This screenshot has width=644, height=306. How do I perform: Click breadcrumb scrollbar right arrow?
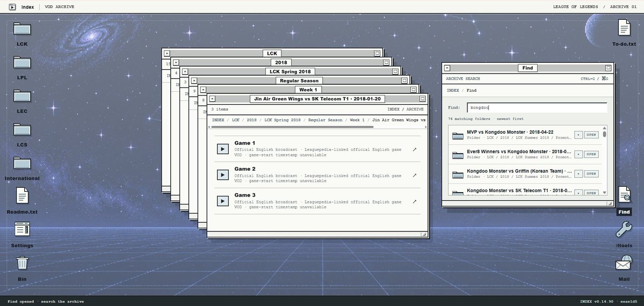click(x=425, y=127)
